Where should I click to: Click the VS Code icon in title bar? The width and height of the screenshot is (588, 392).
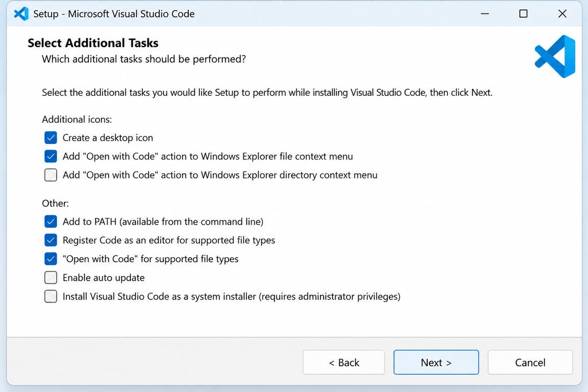coord(21,14)
